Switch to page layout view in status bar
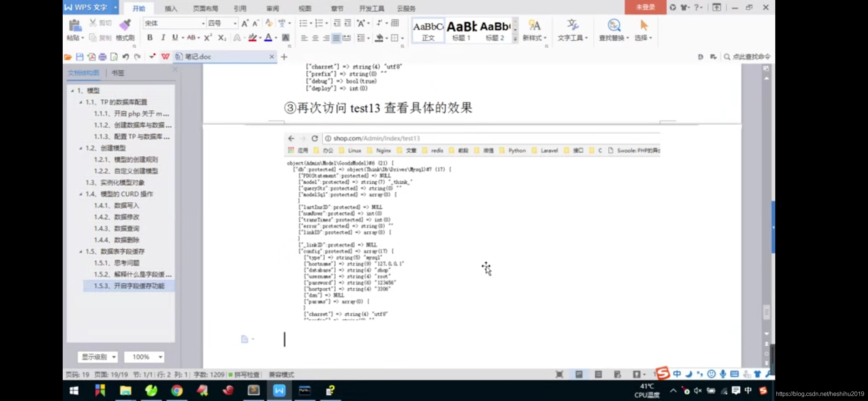Viewport: 868px width, 401px height. click(579, 374)
